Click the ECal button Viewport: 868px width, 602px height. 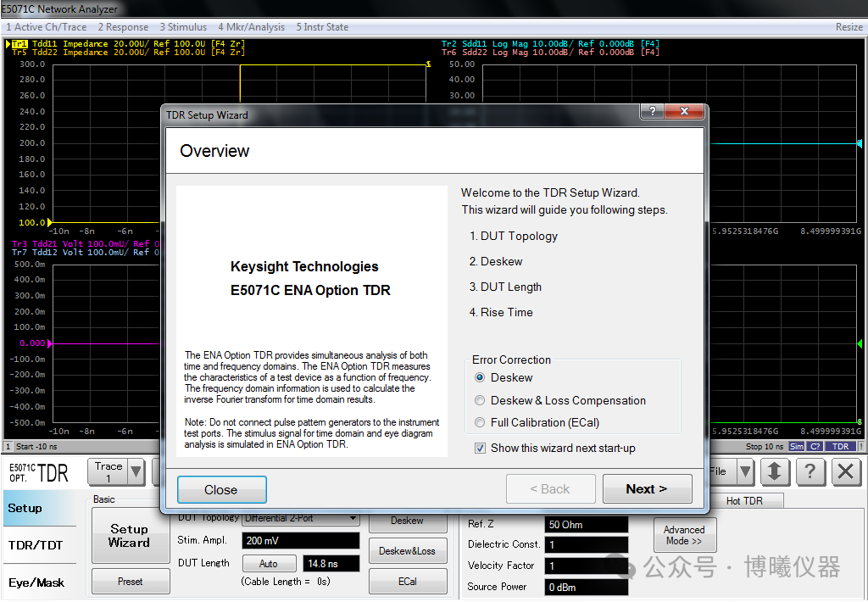tap(408, 582)
